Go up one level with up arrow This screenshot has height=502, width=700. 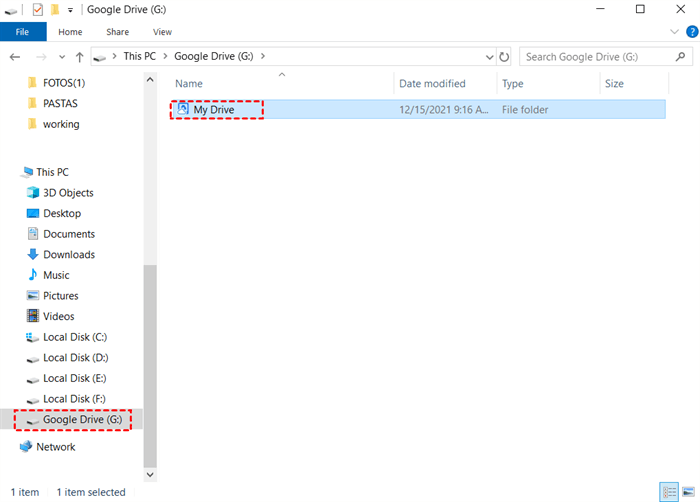click(x=79, y=57)
